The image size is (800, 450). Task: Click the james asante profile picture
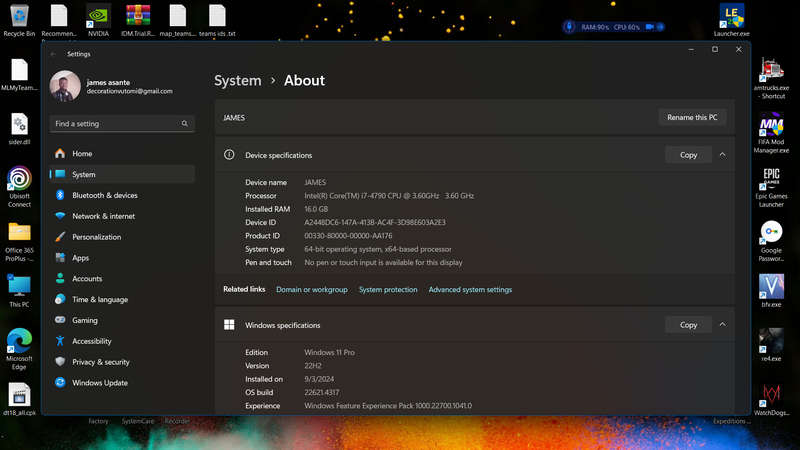(x=65, y=86)
